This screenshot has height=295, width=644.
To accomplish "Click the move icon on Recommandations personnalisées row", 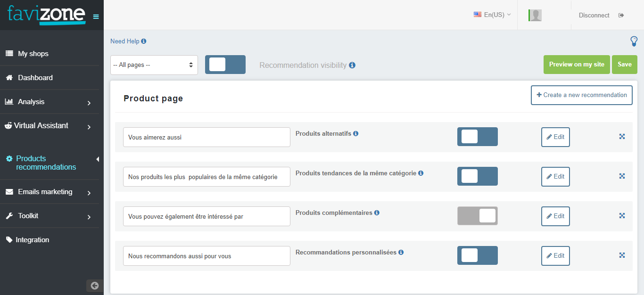I will click(622, 255).
